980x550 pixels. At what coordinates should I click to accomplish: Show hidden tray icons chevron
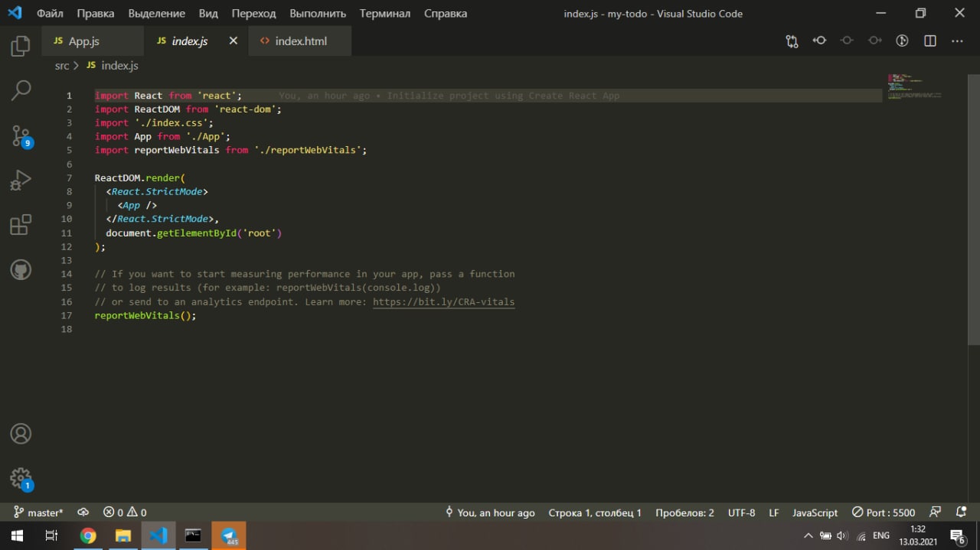coord(808,535)
